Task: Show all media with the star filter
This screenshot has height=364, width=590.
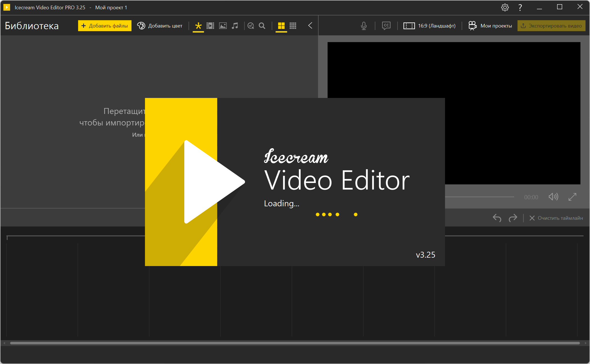Action: pyautogui.click(x=198, y=26)
